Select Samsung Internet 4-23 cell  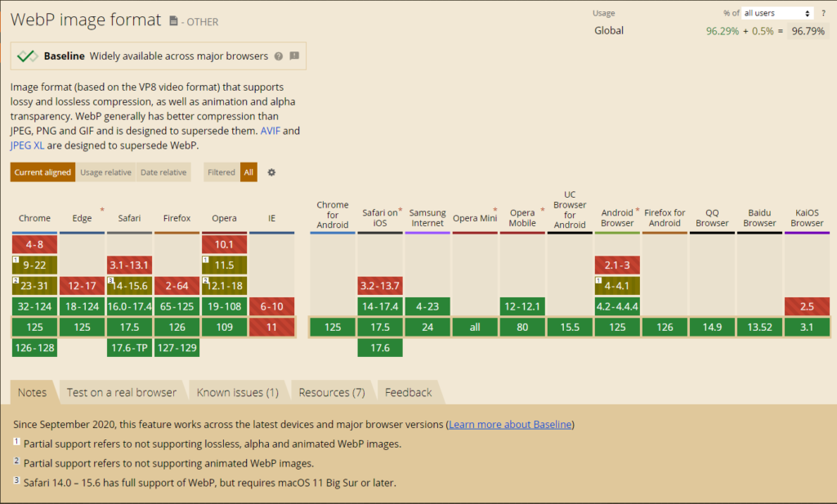tap(427, 306)
